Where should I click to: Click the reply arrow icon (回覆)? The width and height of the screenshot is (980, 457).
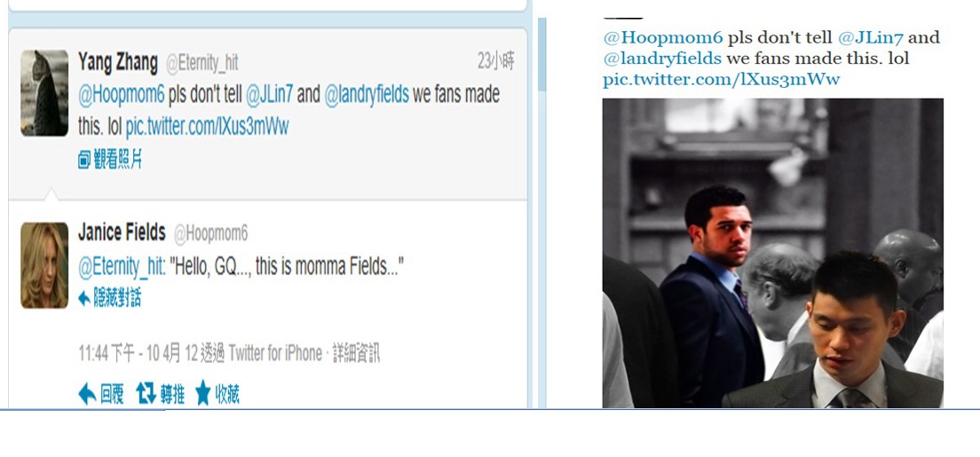pyautogui.click(x=87, y=395)
